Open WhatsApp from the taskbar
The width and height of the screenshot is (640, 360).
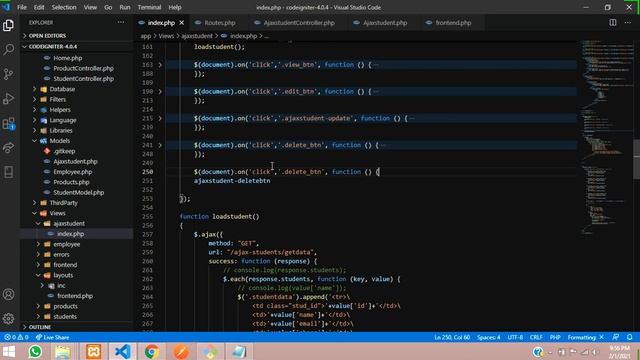click(x=35, y=351)
